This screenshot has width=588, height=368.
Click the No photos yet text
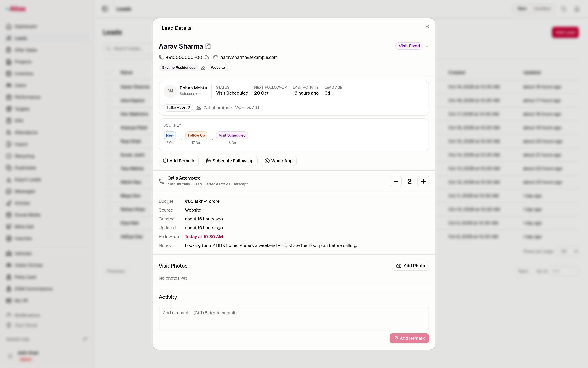tap(173, 278)
